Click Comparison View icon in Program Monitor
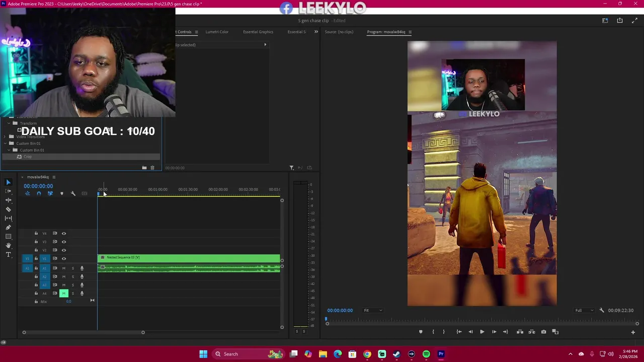The width and height of the screenshot is (644, 362). 555,332
